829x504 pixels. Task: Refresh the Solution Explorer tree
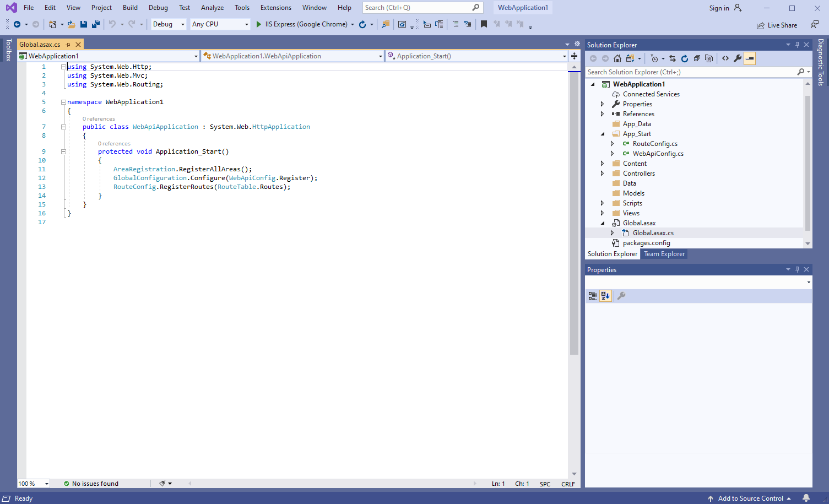click(685, 58)
